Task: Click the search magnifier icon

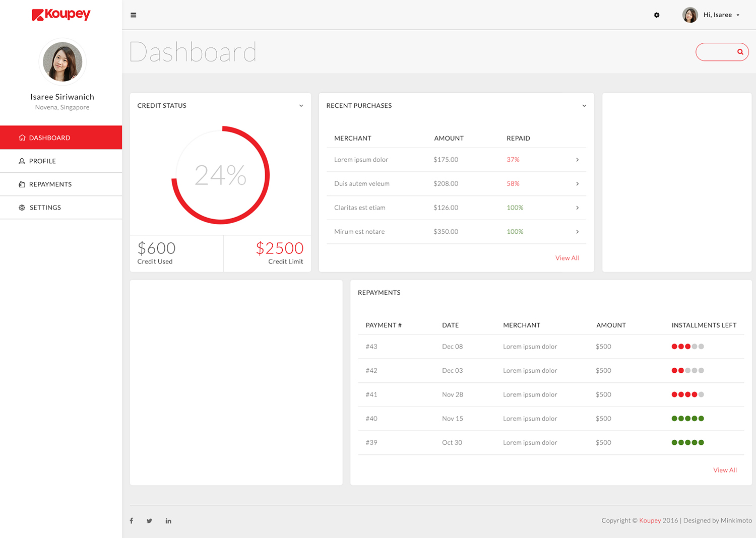Action: pyautogui.click(x=740, y=52)
